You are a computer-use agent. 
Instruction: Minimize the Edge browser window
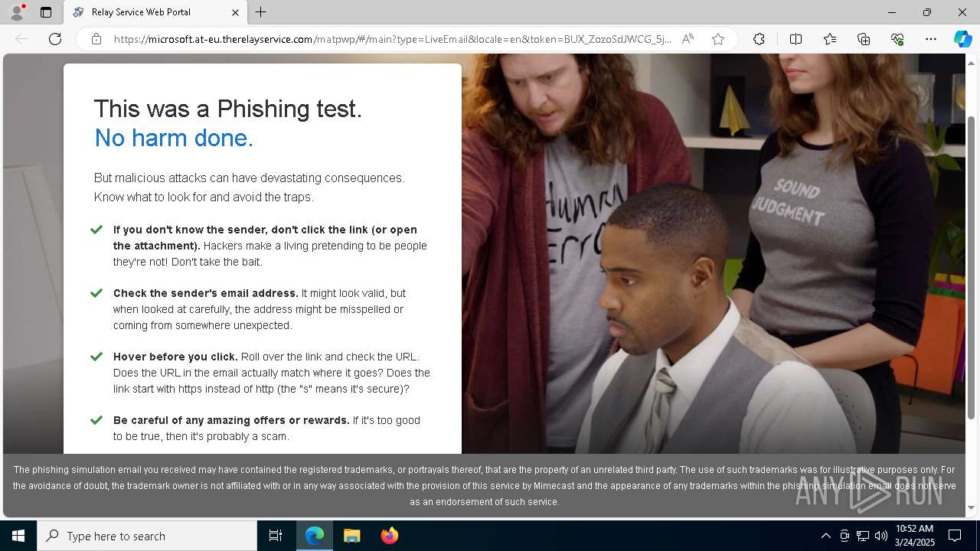click(x=891, y=12)
